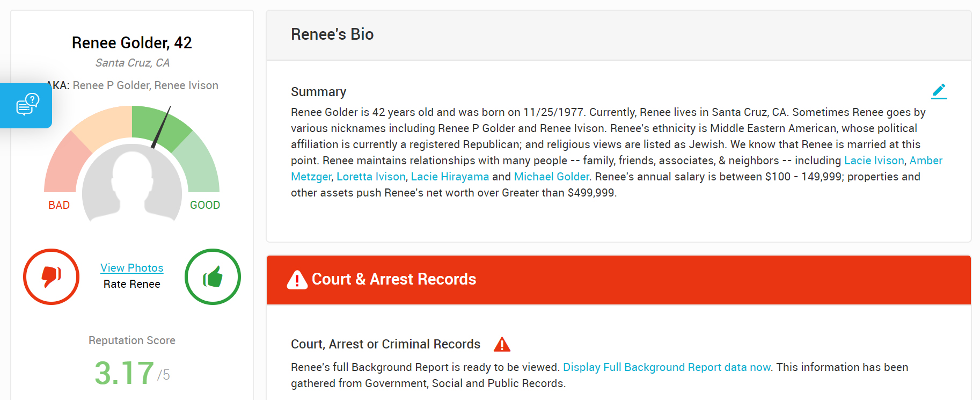
Task: Click the thumbs down rating icon
Action: pyautogui.click(x=52, y=277)
